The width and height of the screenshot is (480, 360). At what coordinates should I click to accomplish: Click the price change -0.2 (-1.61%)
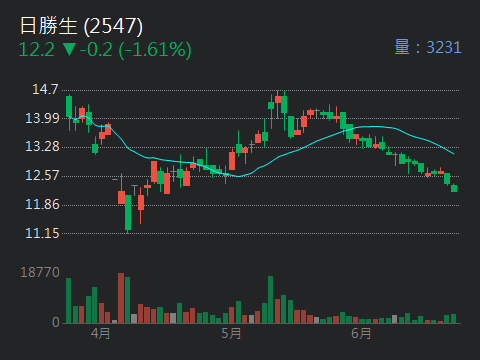(135, 50)
